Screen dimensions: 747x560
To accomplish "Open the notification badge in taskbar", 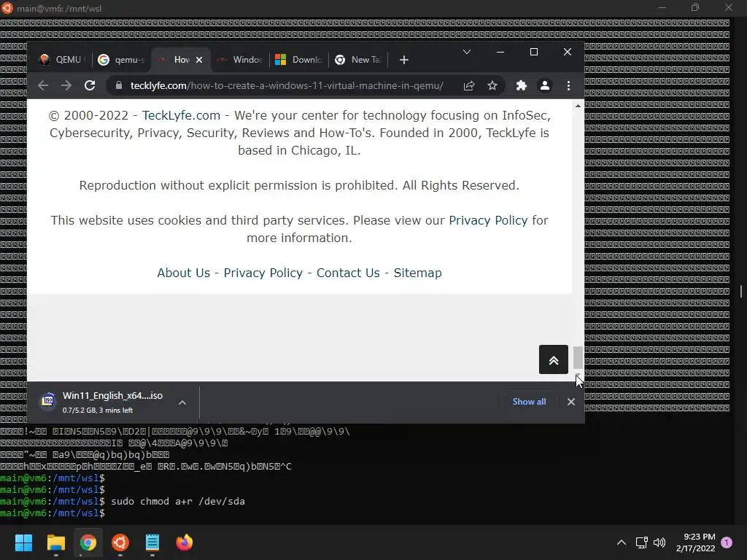I will point(727,542).
